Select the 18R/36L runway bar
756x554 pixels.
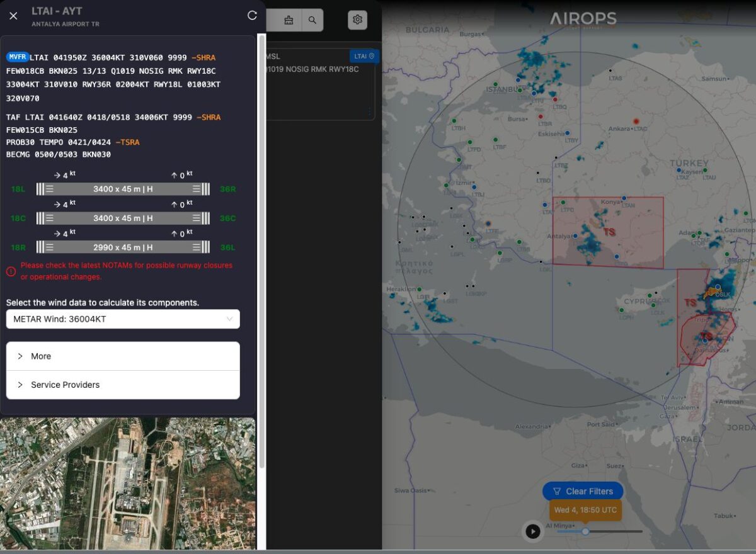point(123,247)
